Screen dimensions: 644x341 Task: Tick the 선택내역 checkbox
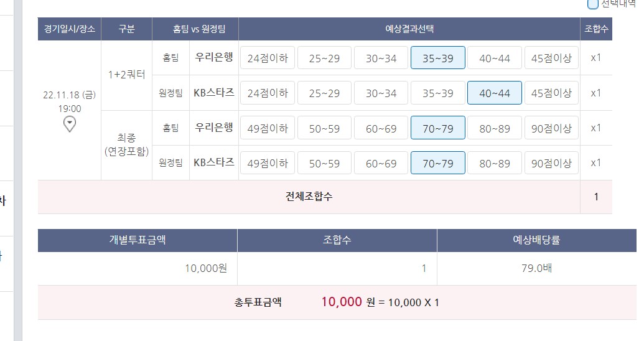pos(593,4)
